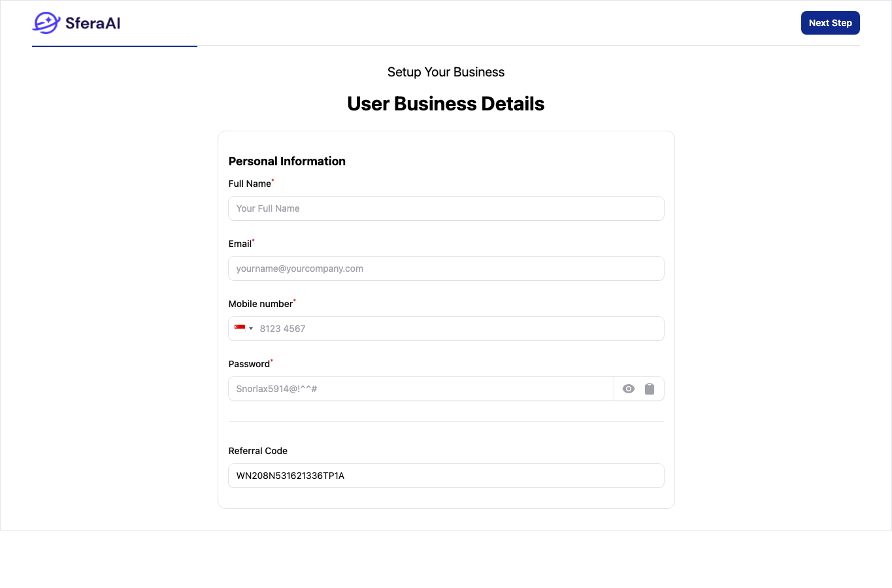Click the Referral Code label
The image size is (892, 588).
coord(258,451)
